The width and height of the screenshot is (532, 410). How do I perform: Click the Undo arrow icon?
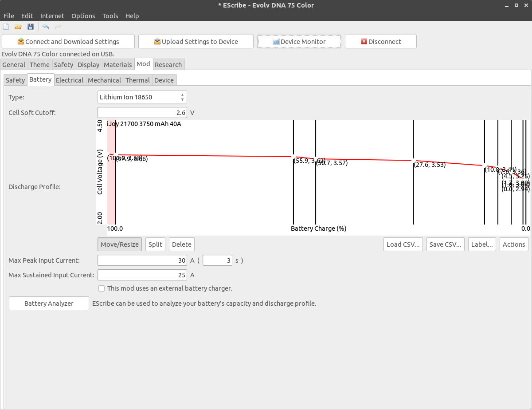tap(46, 27)
